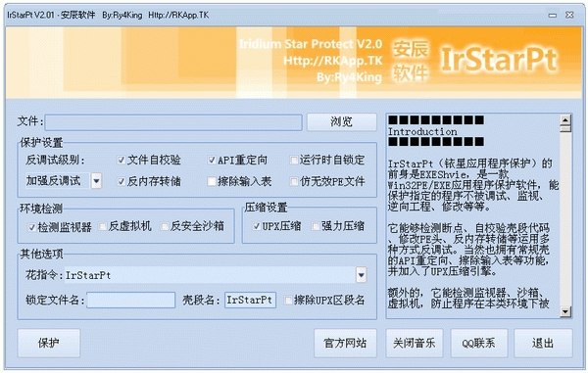
Task: Enable 仿无效PE文件 checkbox
Action: (x=294, y=182)
